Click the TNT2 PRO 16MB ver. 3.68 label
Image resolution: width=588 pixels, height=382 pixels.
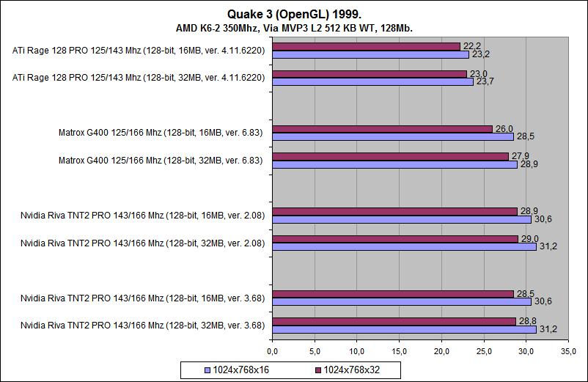pyautogui.click(x=142, y=298)
